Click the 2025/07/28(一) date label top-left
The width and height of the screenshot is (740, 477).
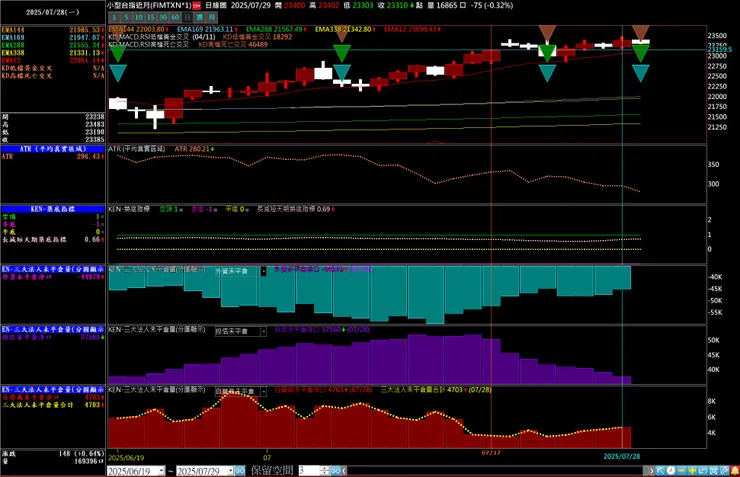[52, 12]
